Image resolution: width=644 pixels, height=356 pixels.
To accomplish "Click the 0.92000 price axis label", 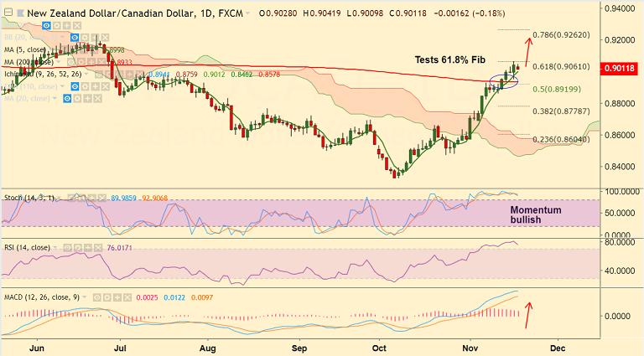I will pos(621,39).
